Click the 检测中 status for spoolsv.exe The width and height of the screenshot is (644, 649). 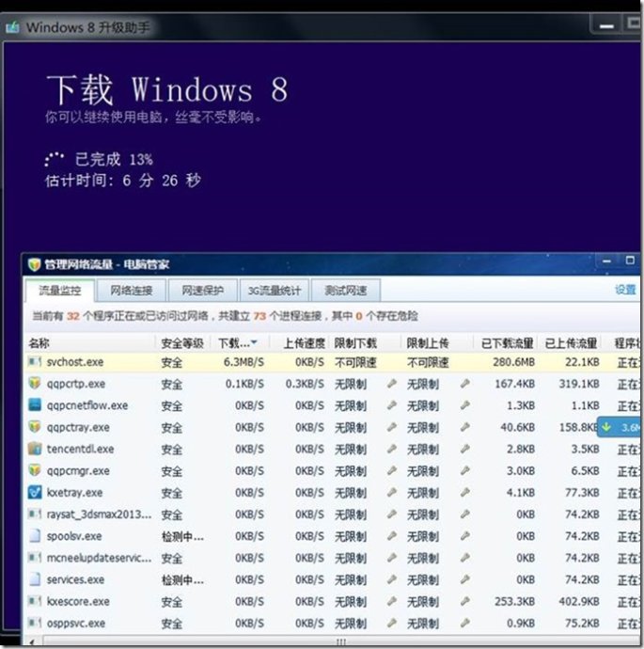coord(182,536)
